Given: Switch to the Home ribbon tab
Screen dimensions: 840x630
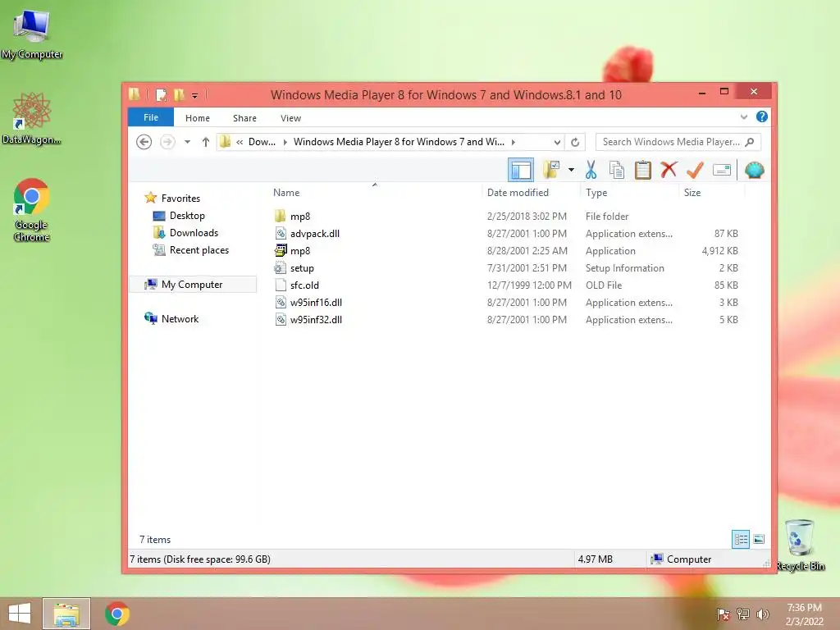Looking at the screenshot, I should (198, 118).
